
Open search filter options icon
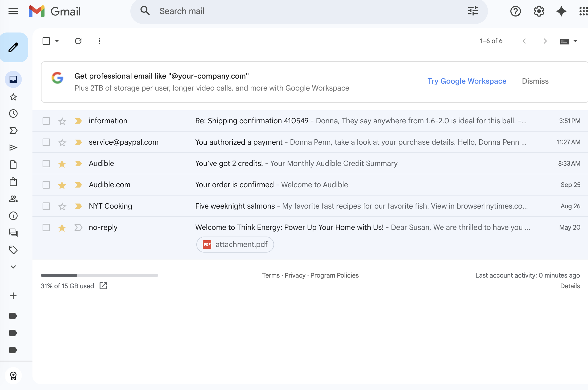(473, 11)
